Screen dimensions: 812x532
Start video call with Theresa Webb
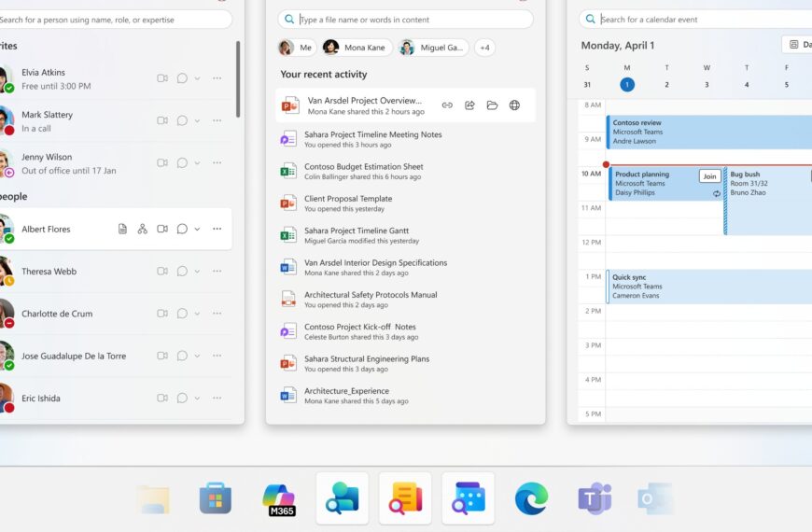click(162, 272)
